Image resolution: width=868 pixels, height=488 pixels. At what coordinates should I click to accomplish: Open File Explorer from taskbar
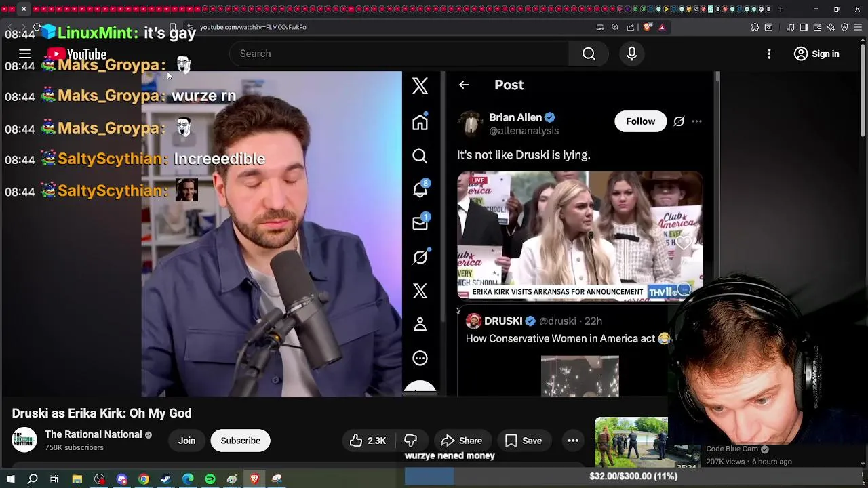[x=77, y=479]
